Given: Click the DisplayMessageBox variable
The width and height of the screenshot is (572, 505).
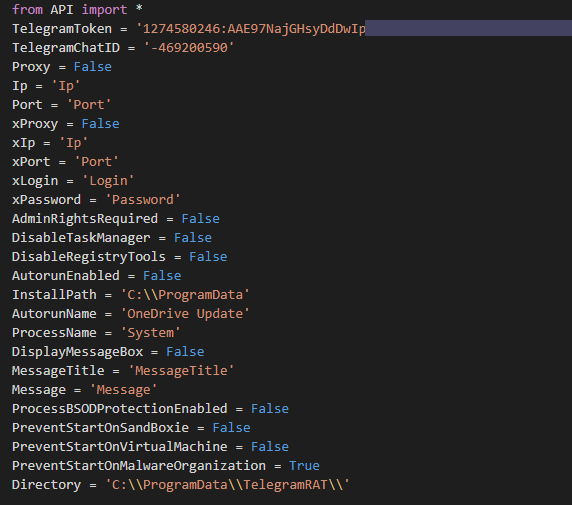Looking at the screenshot, I should click(77, 351).
